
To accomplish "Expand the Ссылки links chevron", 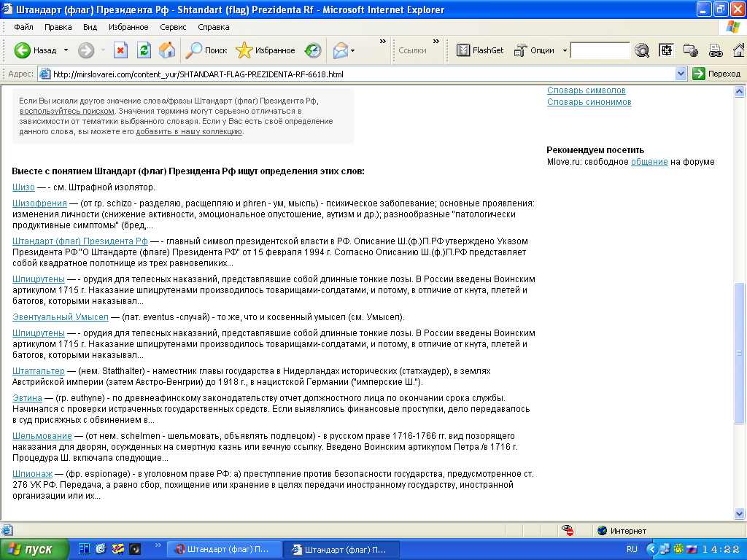I will 436,42.
